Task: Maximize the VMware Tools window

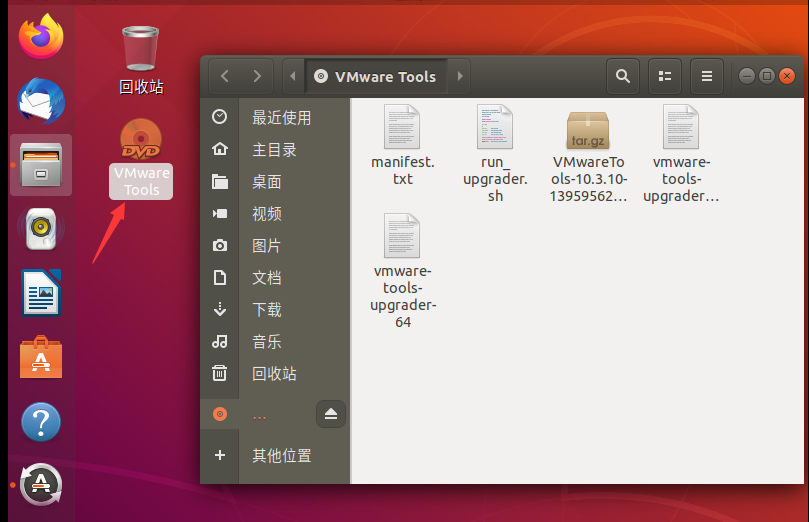Action: click(767, 76)
